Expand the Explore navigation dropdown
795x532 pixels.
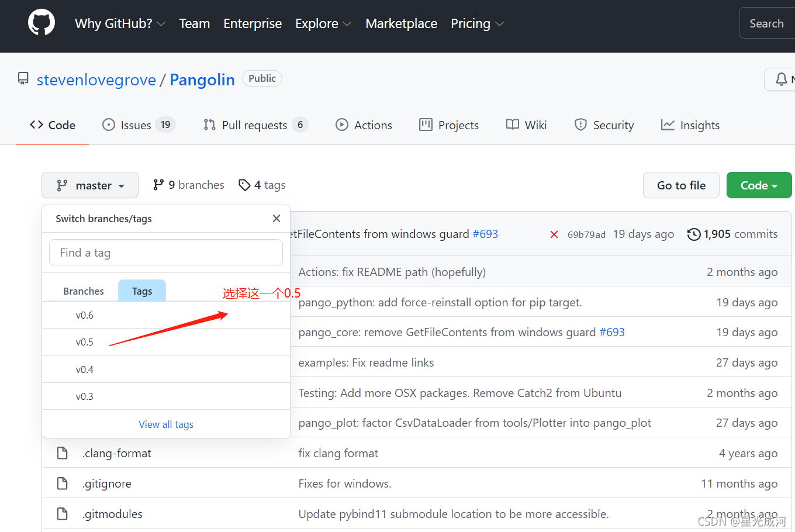[323, 23]
